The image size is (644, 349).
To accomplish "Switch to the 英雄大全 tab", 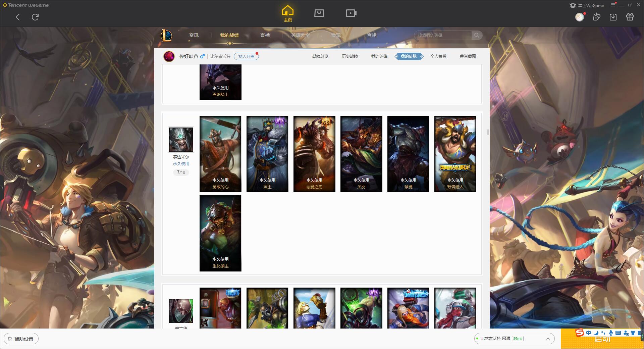I will (x=301, y=35).
